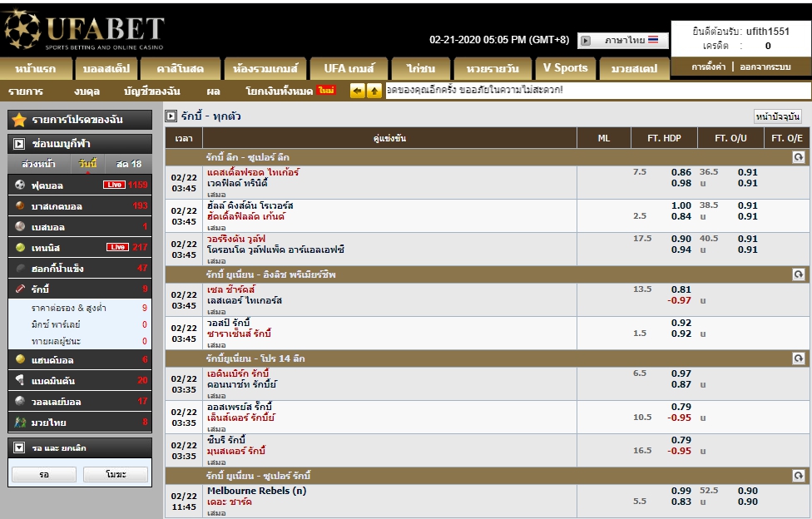Click the รอ wait button
812x519 pixels.
pyautogui.click(x=44, y=474)
